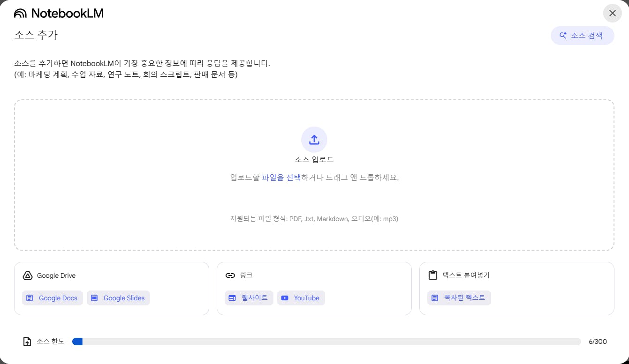Click the icon on the 웹사이트 chip
Screen dimensions: 629x364
[232, 298]
